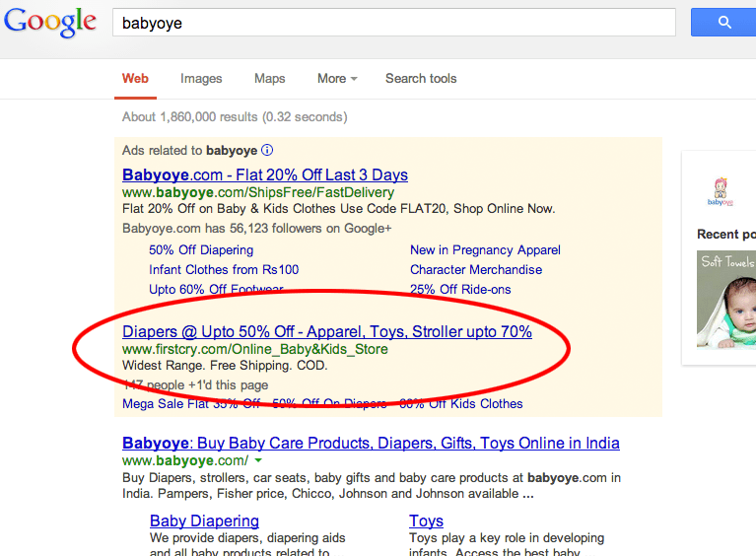Open Character Merchandise sitelink
Viewport: 756px width, 556px height.
click(476, 269)
